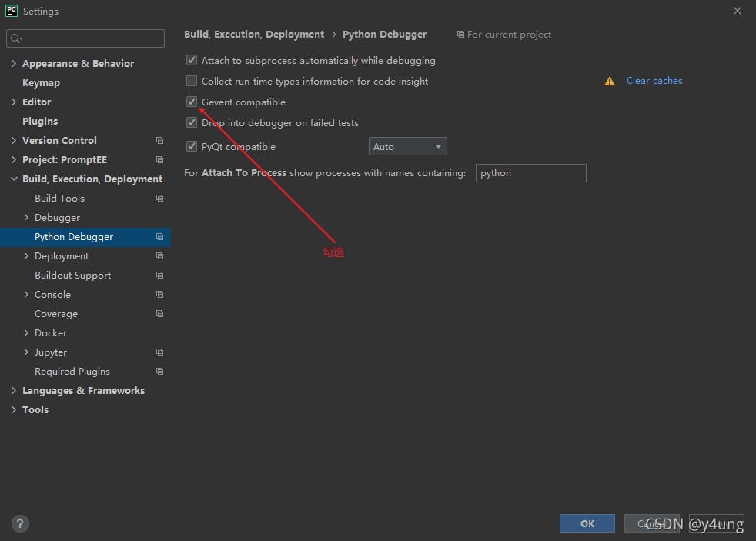
Task: Click the project-level icon beside Build Tools
Action: [159, 198]
